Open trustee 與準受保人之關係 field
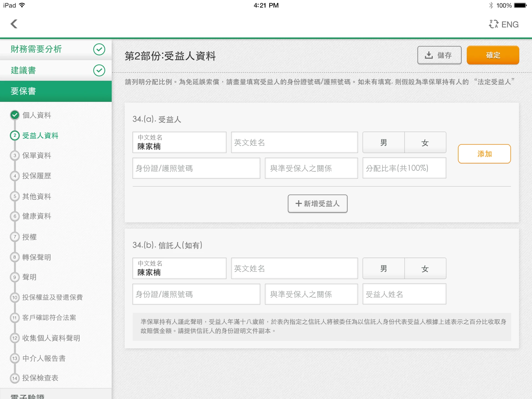532x399 pixels. (311, 294)
